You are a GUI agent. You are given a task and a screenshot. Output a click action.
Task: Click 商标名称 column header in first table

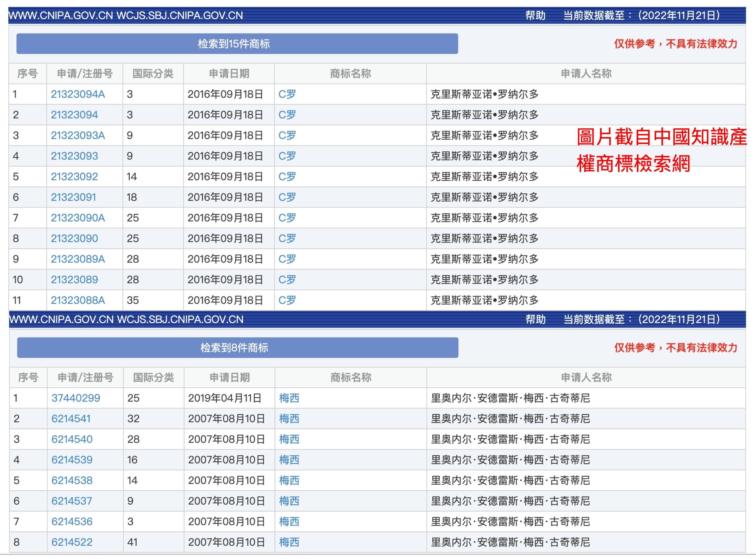pyautogui.click(x=351, y=73)
